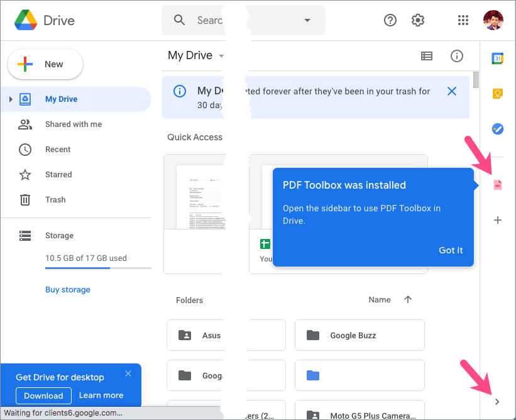Screen dimensions: 516x420
Task: Click Got it in PDF Toolbox popup
Action: pos(451,250)
